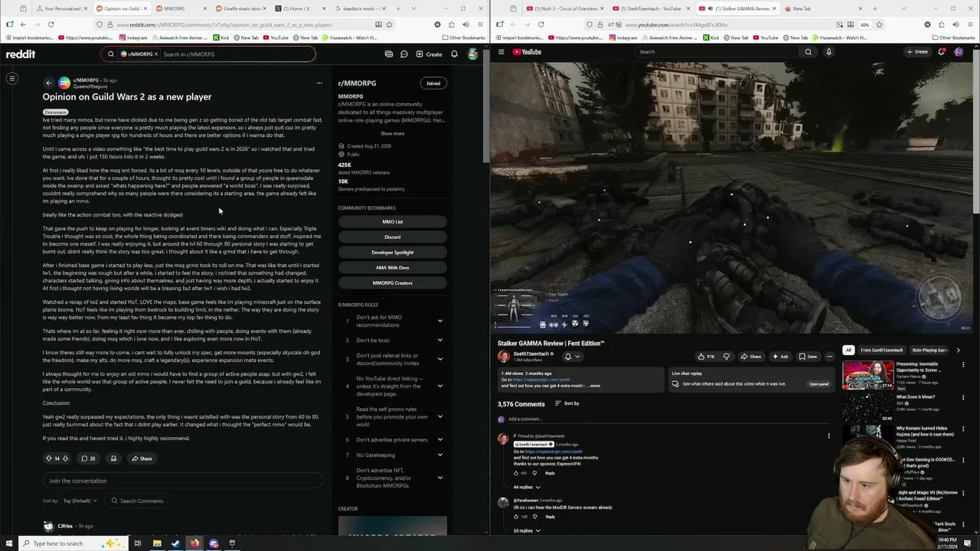Start YouTube voice search microphone

828,52
